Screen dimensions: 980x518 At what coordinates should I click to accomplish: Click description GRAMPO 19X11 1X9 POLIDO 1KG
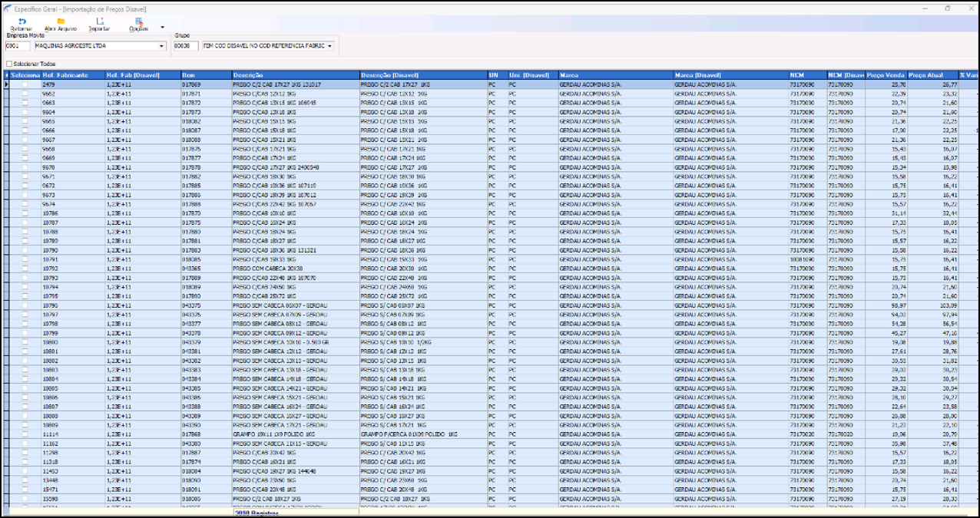point(295,434)
